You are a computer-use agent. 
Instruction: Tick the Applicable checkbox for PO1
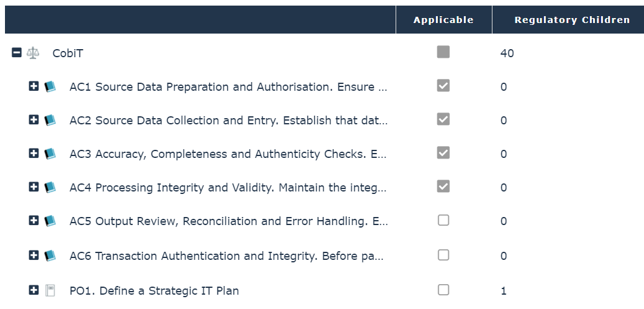[443, 290]
